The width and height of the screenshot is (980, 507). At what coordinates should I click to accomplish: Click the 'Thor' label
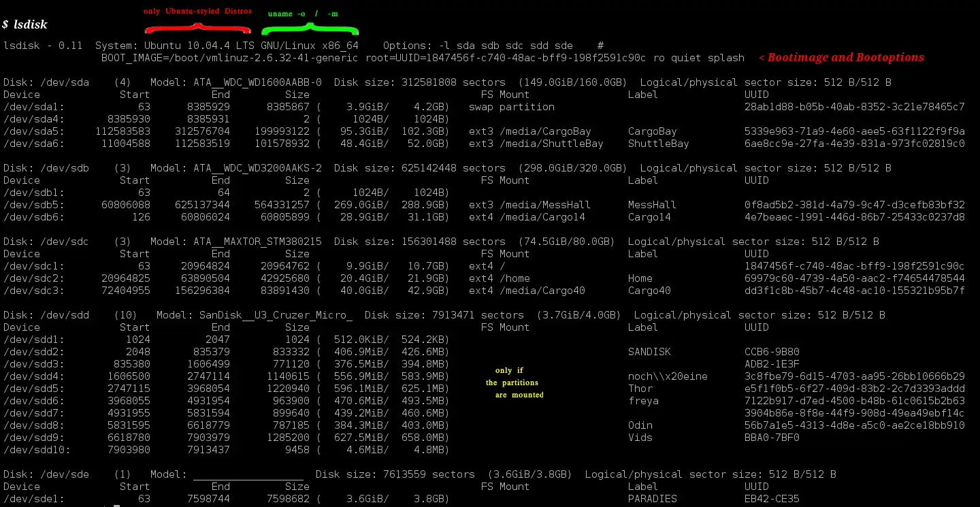[640, 389]
